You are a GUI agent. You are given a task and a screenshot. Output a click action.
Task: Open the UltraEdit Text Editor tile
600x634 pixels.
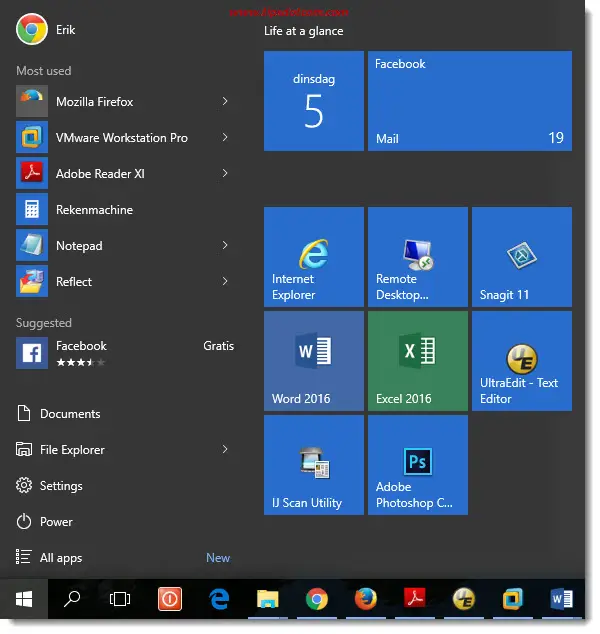pyautogui.click(x=522, y=361)
